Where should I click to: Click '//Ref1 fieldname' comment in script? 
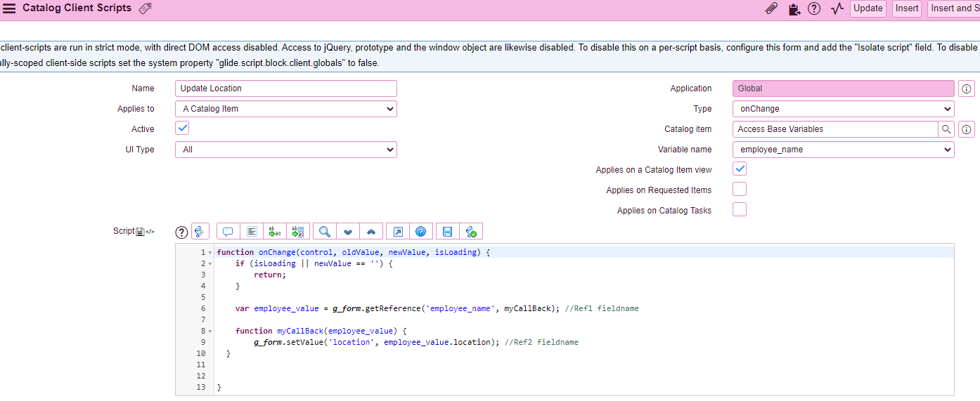pos(602,308)
